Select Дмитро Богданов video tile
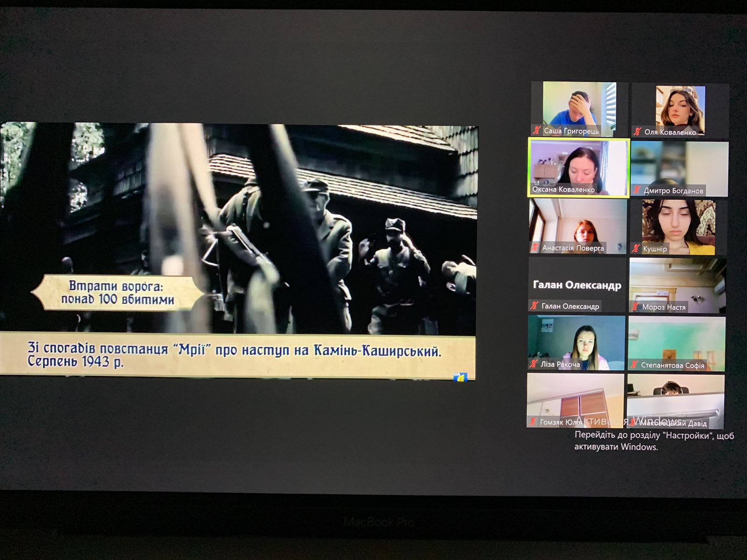Image resolution: width=747 pixels, height=560 pixels. [679, 168]
